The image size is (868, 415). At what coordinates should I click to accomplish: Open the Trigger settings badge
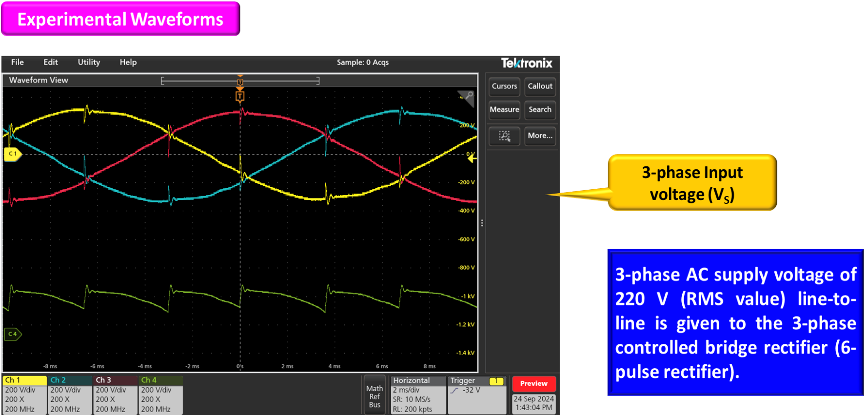tap(477, 394)
